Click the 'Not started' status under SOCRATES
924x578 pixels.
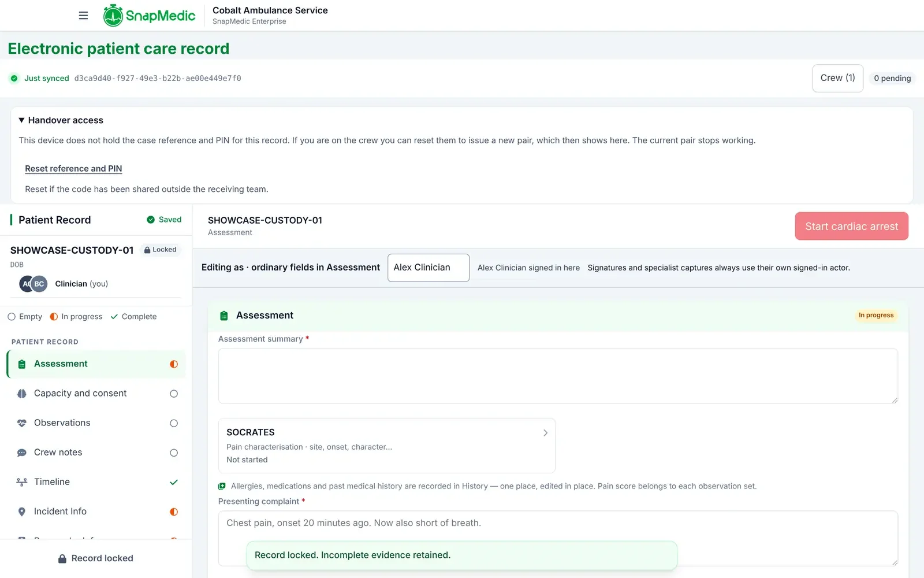(247, 460)
